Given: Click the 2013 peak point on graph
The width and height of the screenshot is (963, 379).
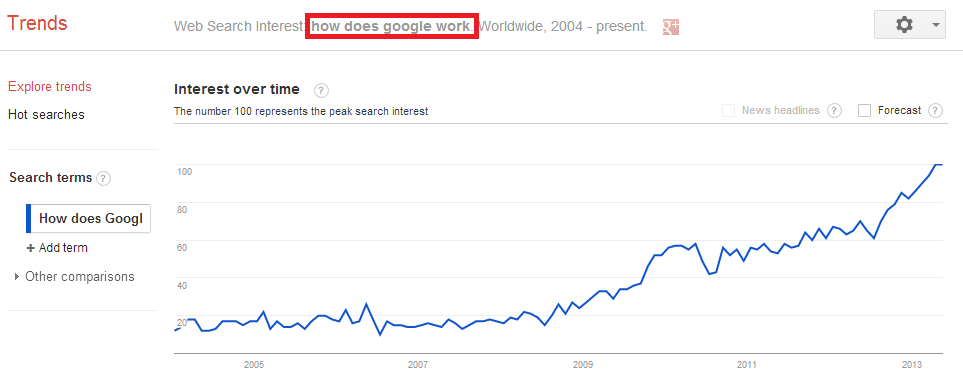Looking at the screenshot, I should pos(938,165).
